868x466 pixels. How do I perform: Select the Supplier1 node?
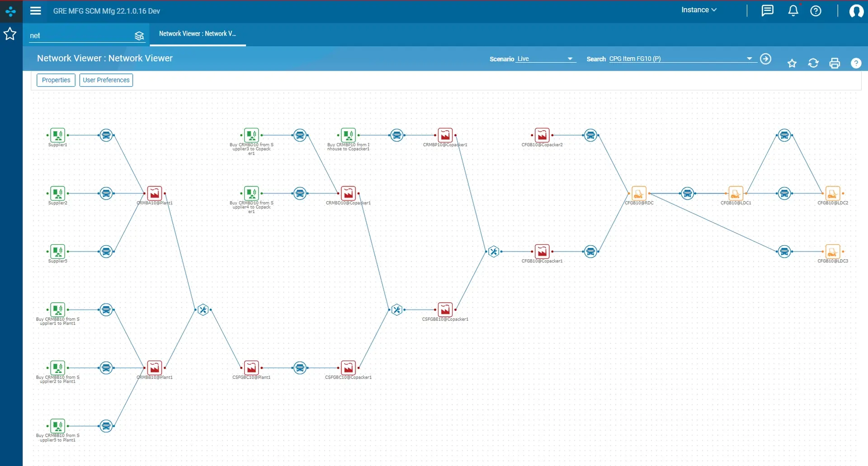[58, 135]
